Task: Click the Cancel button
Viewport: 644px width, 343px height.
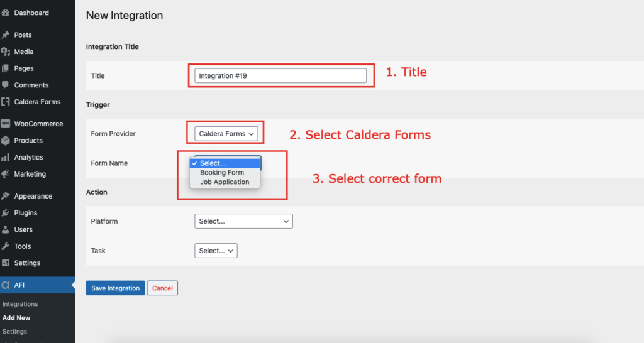Action: pyautogui.click(x=163, y=288)
